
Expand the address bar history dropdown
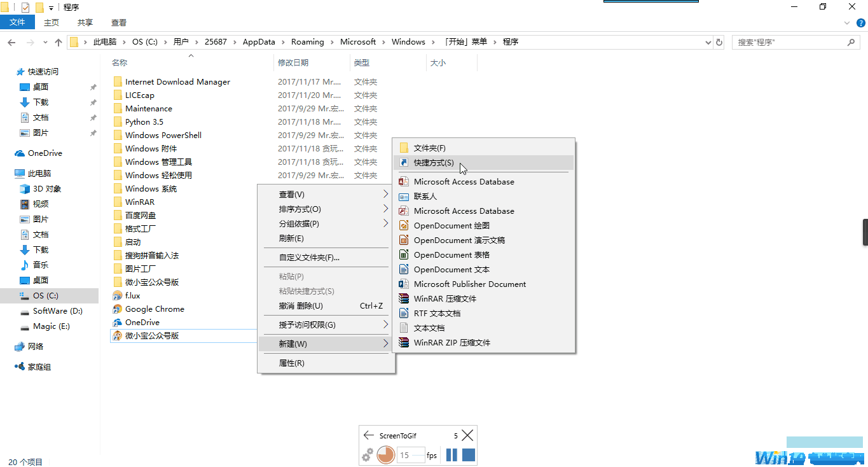point(708,43)
